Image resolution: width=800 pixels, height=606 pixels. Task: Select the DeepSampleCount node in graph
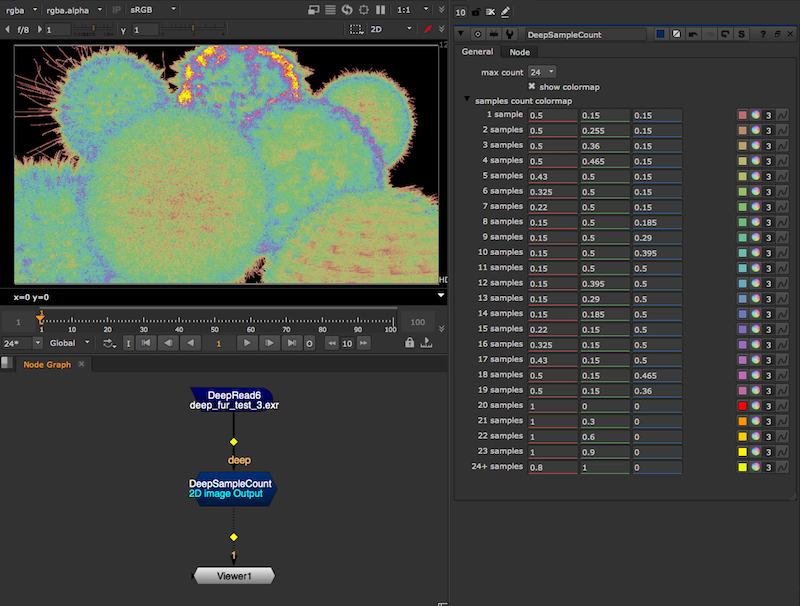231,489
